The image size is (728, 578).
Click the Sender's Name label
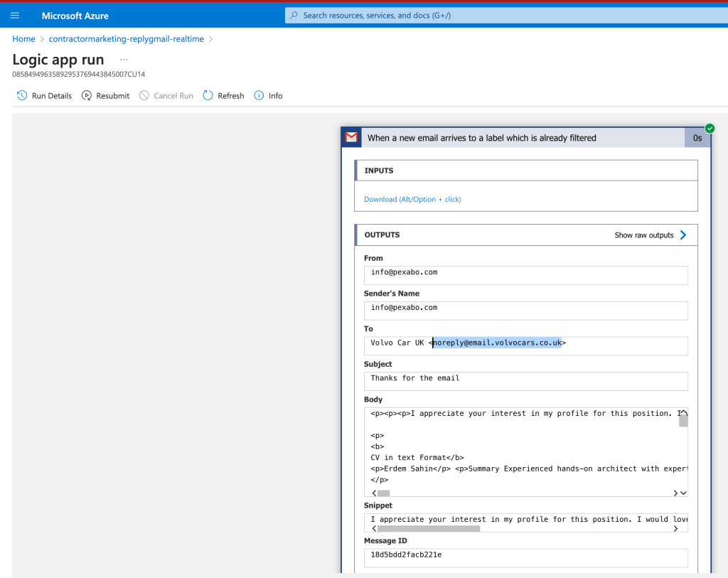pyautogui.click(x=392, y=294)
